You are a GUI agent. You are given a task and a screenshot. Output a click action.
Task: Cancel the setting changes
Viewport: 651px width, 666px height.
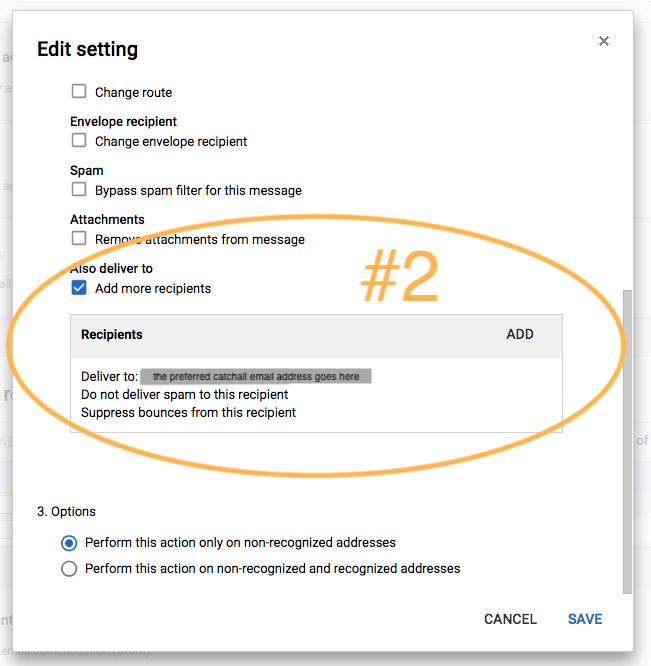(x=510, y=619)
